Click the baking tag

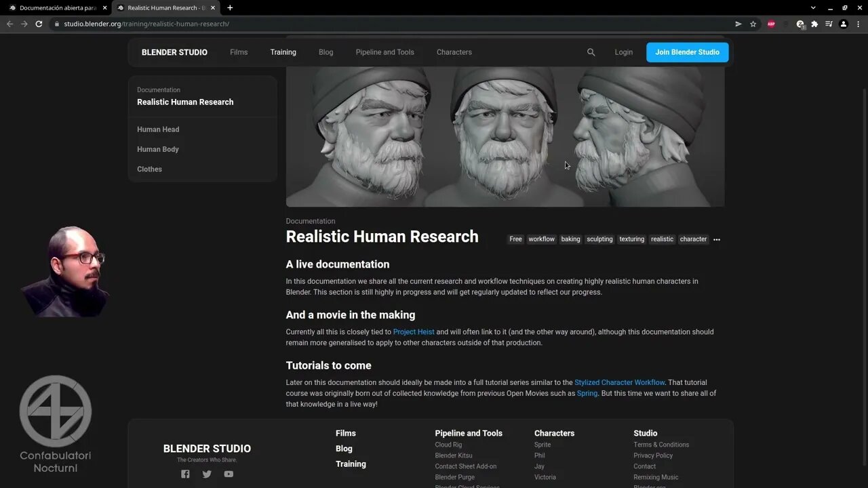[570, 239]
